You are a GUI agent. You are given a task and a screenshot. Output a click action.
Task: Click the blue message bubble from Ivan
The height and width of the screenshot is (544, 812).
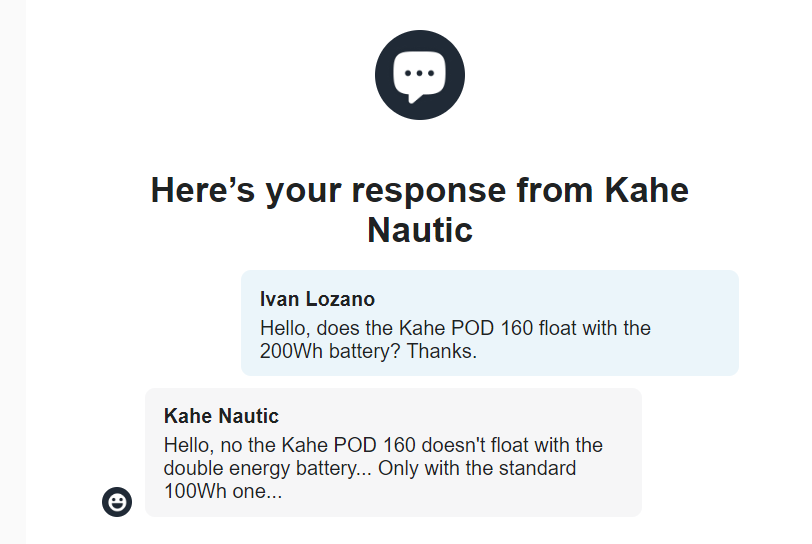(490, 323)
